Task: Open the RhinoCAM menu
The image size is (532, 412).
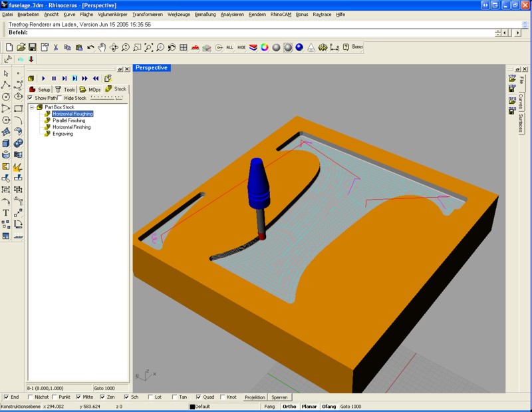Action: [281, 14]
